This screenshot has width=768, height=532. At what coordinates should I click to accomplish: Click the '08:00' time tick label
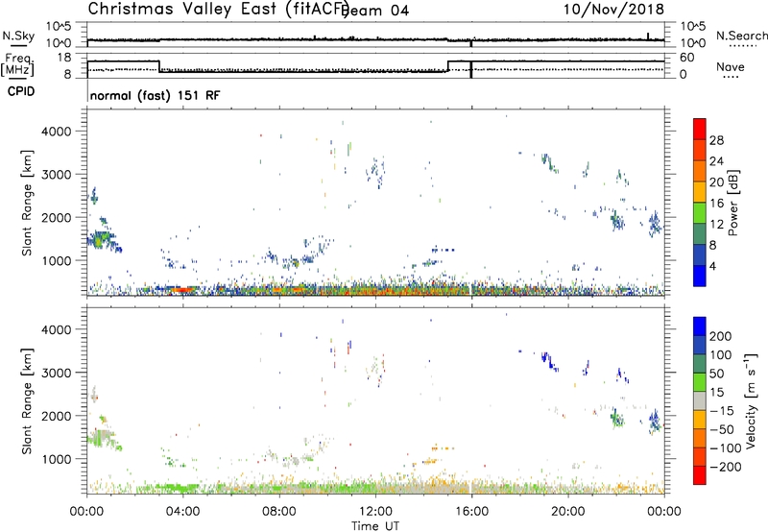tap(279, 512)
